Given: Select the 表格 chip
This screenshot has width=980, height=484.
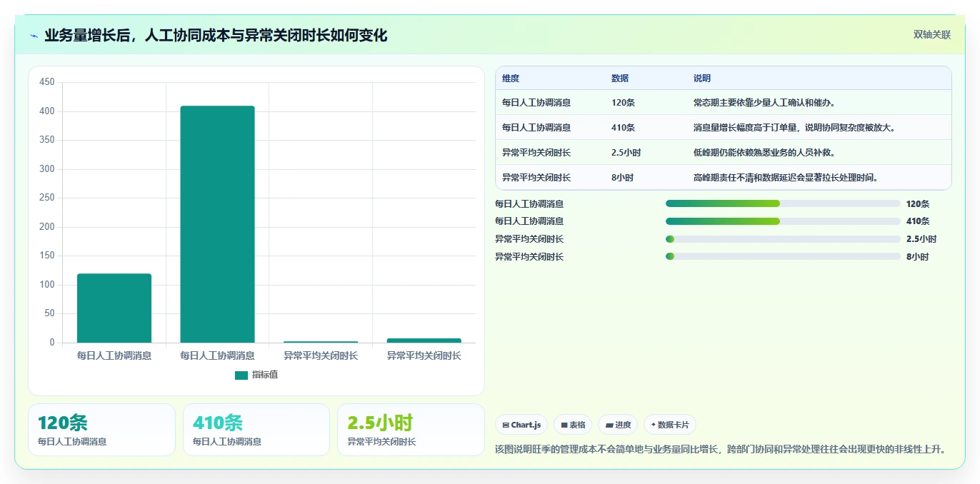Looking at the screenshot, I should point(573,425).
